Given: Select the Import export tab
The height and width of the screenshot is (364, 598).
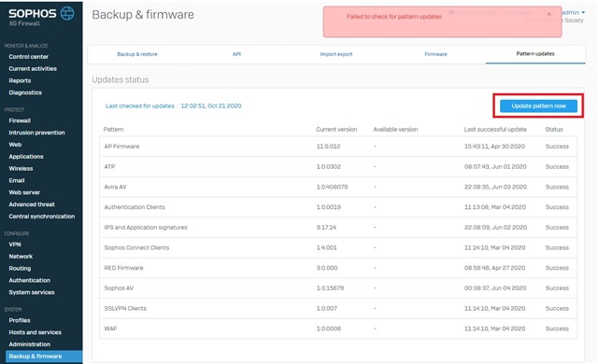Looking at the screenshot, I should click(336, 54).
